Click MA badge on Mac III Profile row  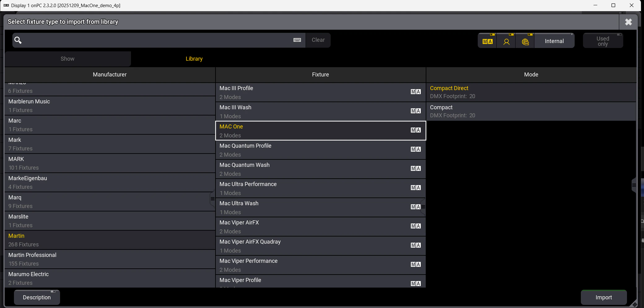click(x=416, y=92)
